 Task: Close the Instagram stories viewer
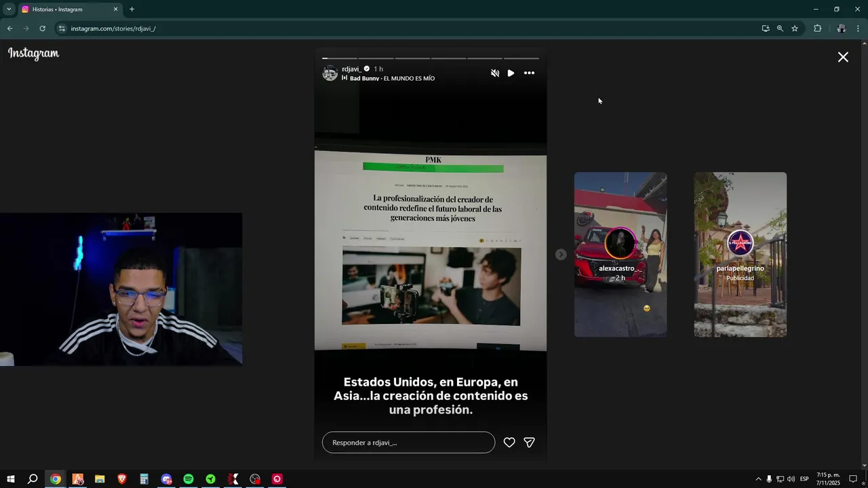click(x=843, y=58)
